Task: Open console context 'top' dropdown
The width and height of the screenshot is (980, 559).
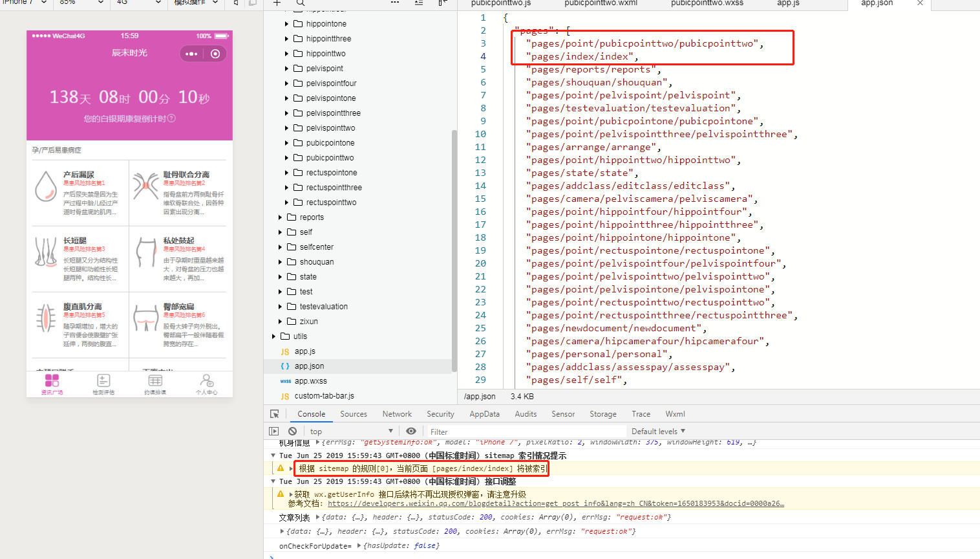Action: pyautogui.click(x=351, y=432)
